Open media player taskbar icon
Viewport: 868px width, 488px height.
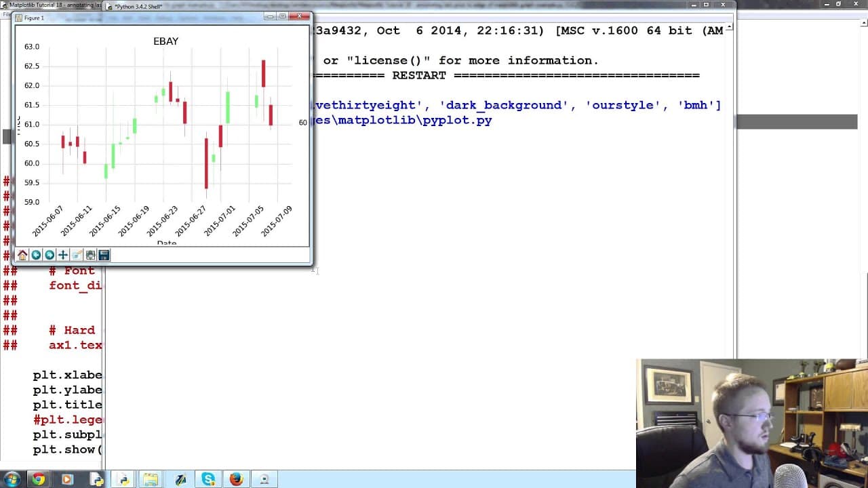[x=66, y=479]
